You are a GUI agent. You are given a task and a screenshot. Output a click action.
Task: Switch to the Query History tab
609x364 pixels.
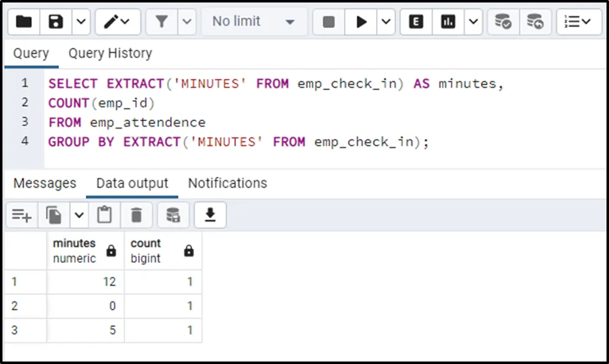110,53
